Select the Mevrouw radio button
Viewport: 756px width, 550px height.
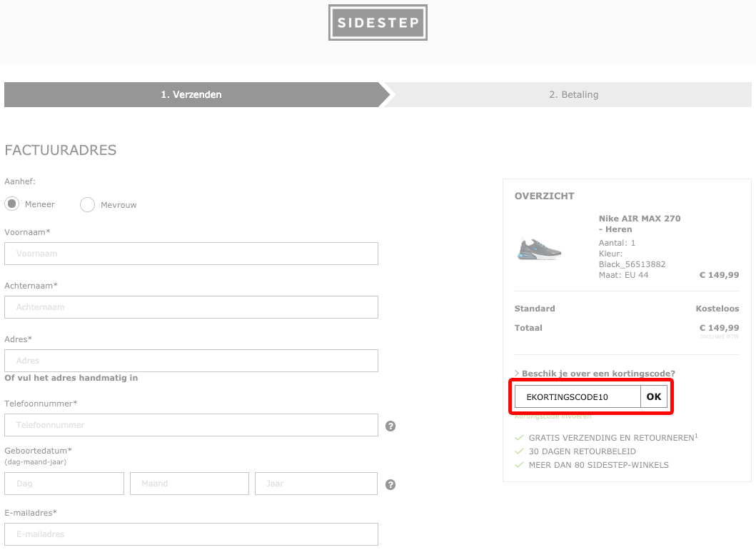(x=87, y=204)
